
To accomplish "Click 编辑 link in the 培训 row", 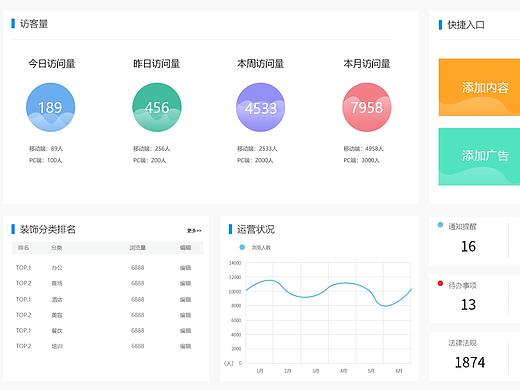I will [x=186, y=346].
